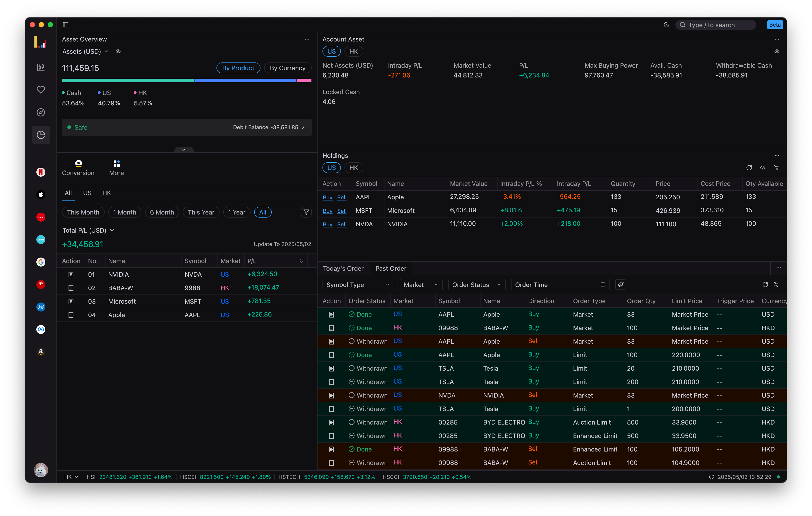The height and width of the screenshot is (516, 812).
Task: Click the heart watchlist sidebar icon
Action: 41,90
